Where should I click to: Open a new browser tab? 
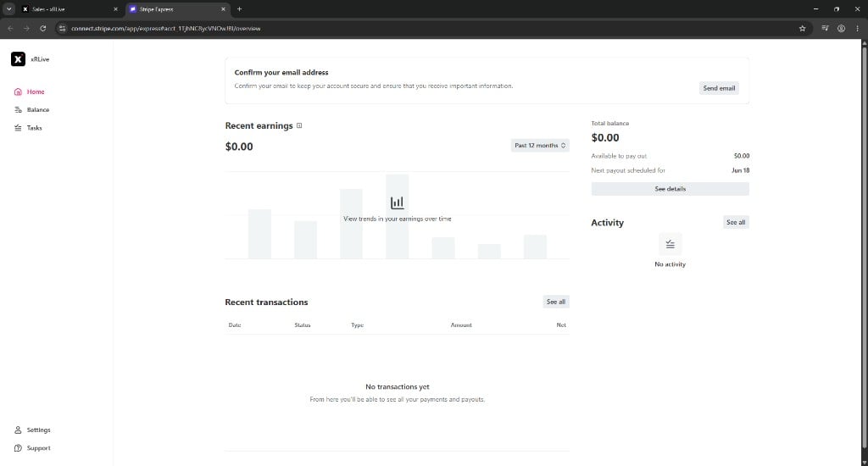point(239,9)
